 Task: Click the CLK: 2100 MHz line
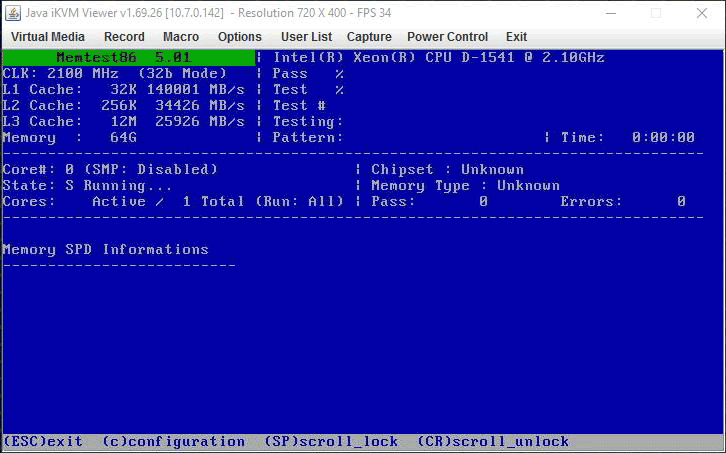pyautogui.click(x=114, y=74)
